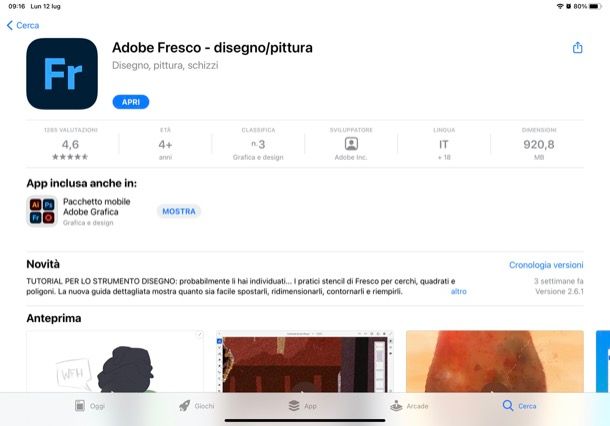Open the third preview with watercolor artwork

[x=495, y=361]
